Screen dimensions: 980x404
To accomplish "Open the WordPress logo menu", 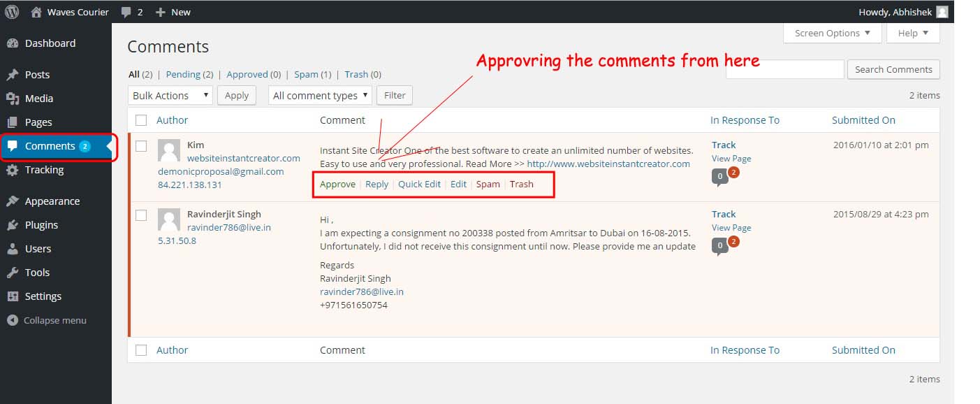I will 12,12.
